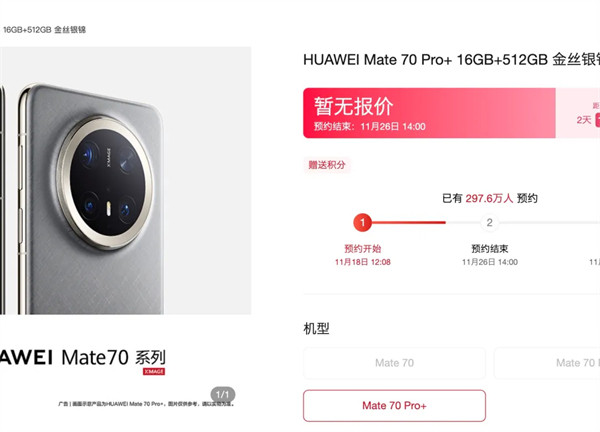Click step 1 circle marker
This screenshot has height=432, width=600.
tap(362, 222)
